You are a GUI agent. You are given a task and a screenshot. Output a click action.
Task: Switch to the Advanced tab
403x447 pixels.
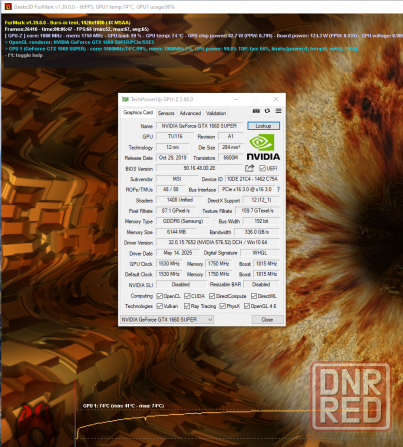[x=190, y=113]
